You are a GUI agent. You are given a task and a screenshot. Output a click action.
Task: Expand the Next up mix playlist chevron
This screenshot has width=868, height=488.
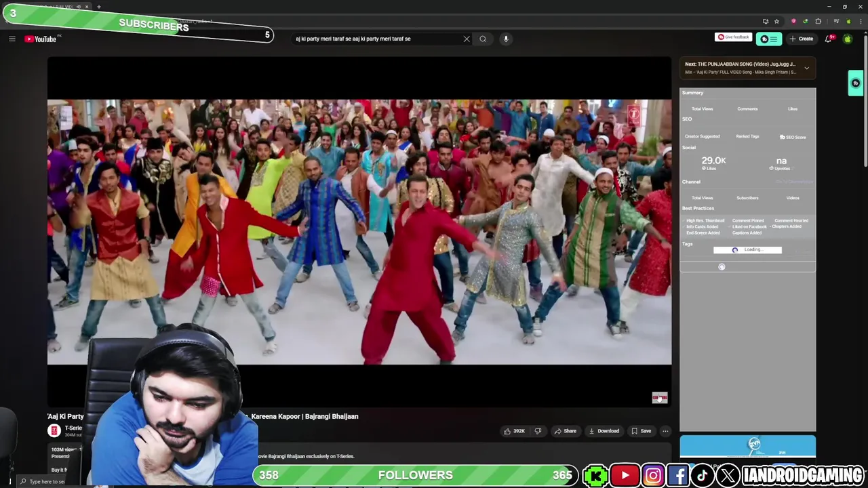click(x=806, y=68)
